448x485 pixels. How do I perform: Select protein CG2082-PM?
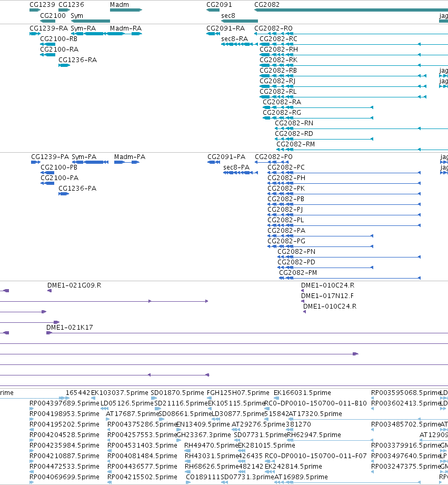tap(298, 272)
